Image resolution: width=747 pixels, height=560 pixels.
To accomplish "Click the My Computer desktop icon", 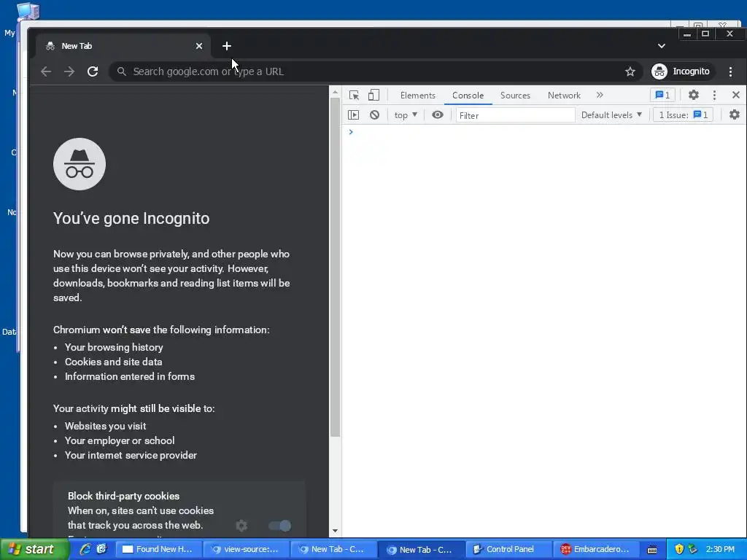I will (x=27, y=12).
